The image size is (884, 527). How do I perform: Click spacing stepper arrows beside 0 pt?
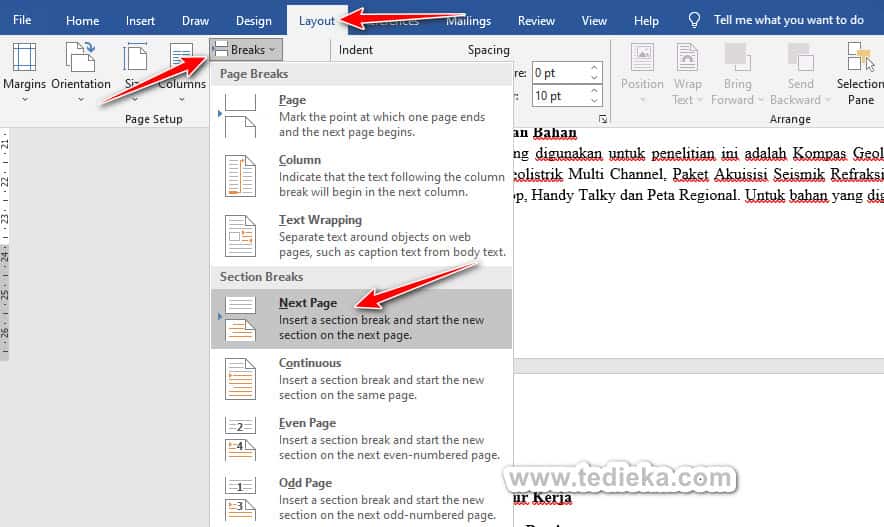pyautogui.click(x=595, y=72)
